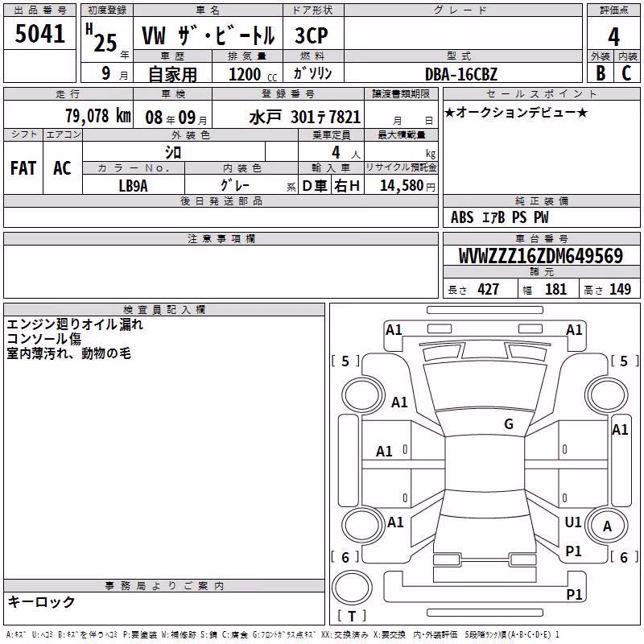This screenshot has height=644, width=644.
Task: Click the 注意事項欄 section header
Action: point(221,238)
